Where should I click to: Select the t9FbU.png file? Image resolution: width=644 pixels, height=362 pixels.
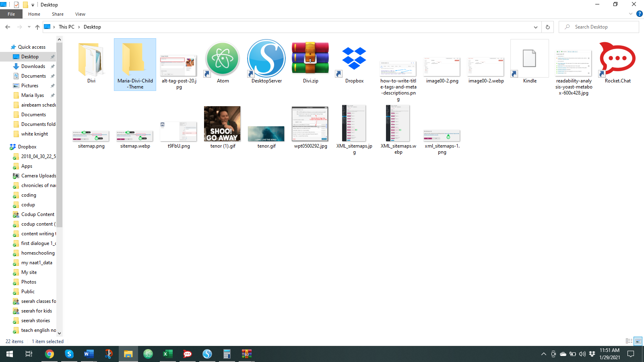pos(179,132)
